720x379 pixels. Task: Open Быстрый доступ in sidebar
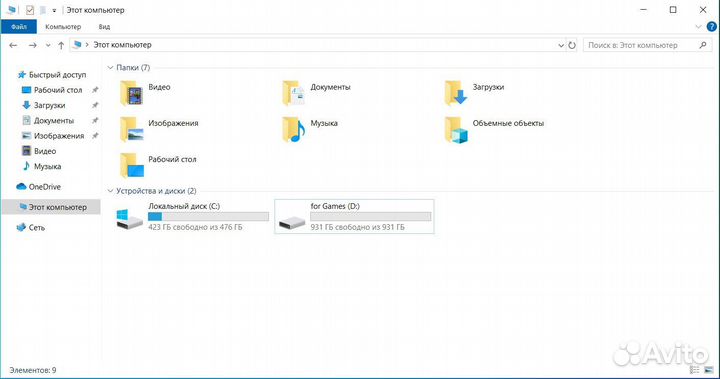(x=51, y=74)
